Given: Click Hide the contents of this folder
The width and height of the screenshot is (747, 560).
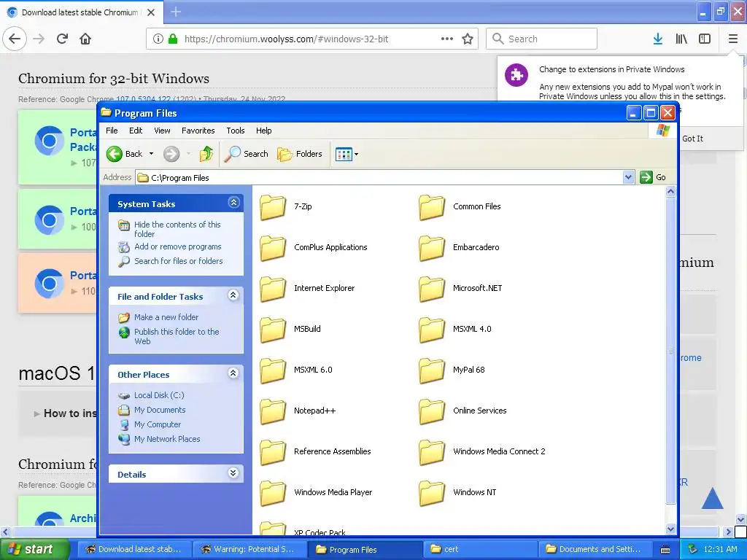Looking at the screenshot, I should tap(177, 229).
